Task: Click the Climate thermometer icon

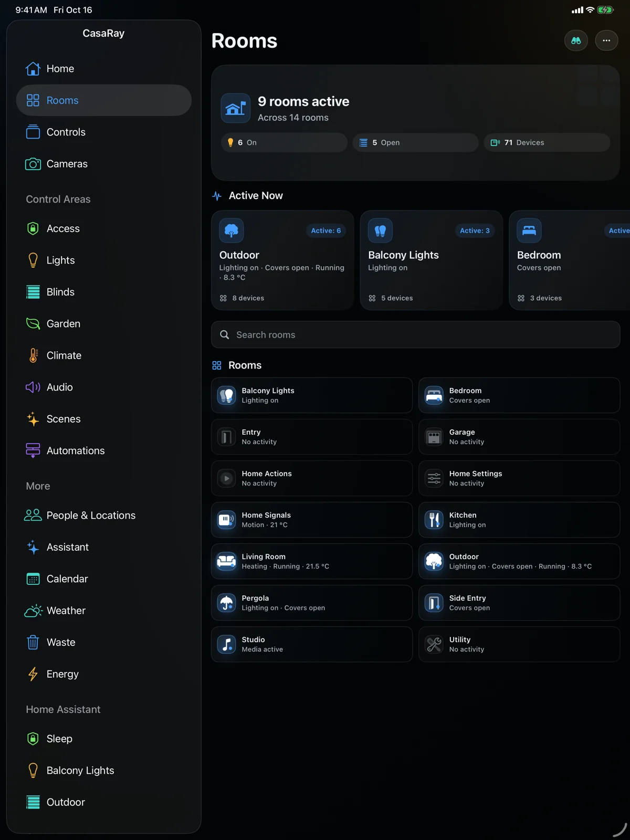Action: point(33,355)
